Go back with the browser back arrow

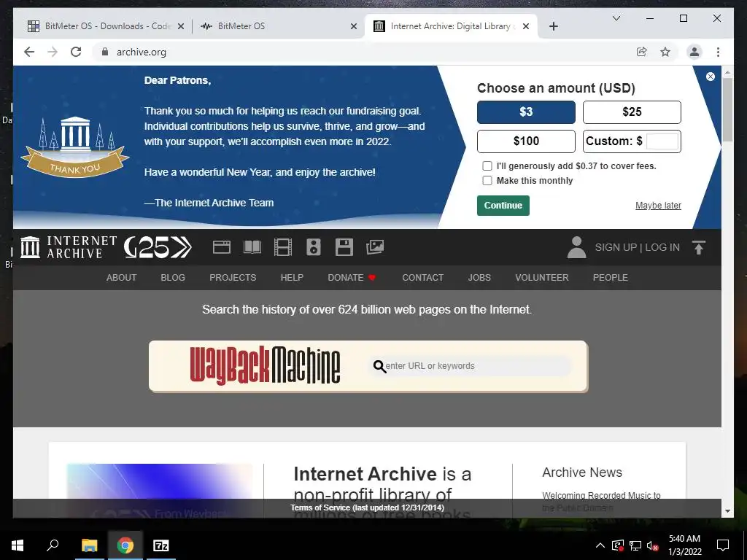(29, 52)
